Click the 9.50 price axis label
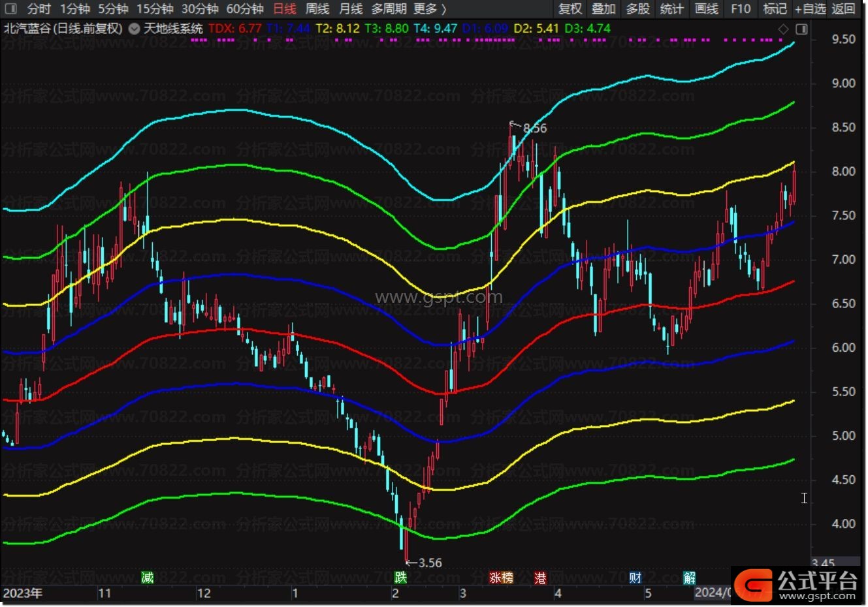The width and height of the screenshot is (868, 607). (843, 39)
